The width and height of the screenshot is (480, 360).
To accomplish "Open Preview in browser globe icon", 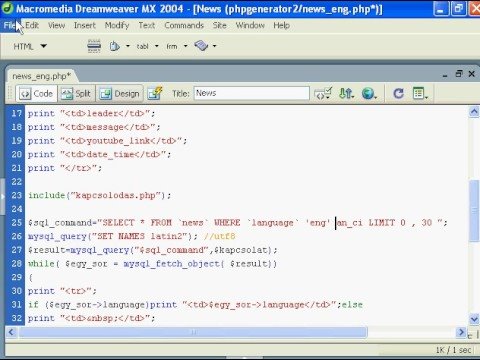I will [369, 93].
